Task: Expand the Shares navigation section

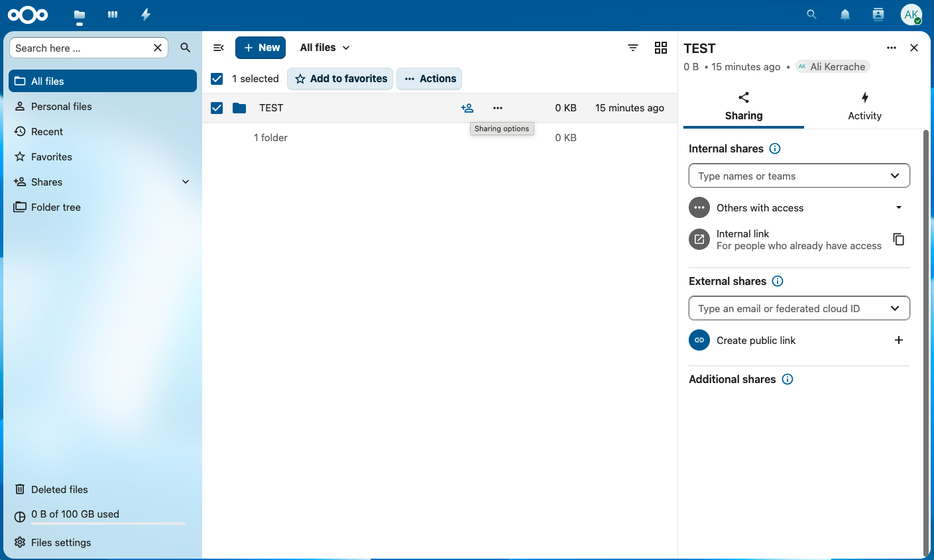Action: click(186, 182)
